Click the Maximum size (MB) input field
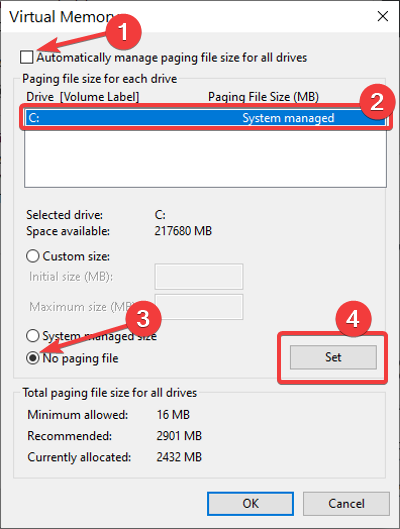The height and width of the screenshot is (529, 400). coord(199,307)
